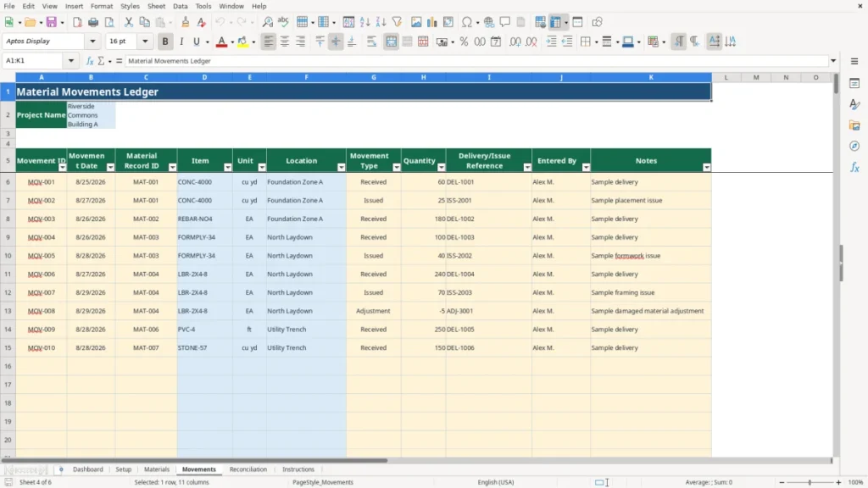
Task: Insert a chart
Action: coord(431,22)
